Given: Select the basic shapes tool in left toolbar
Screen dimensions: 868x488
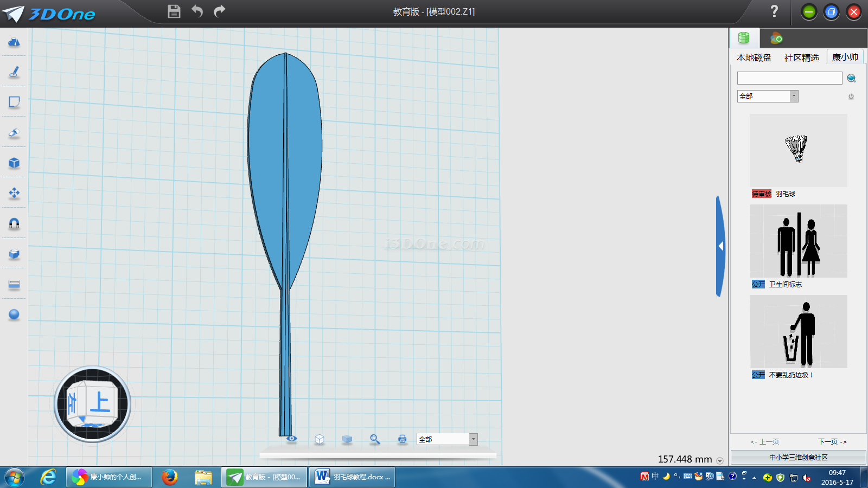Looking at the screenshot, I should (x=14, y=42).
